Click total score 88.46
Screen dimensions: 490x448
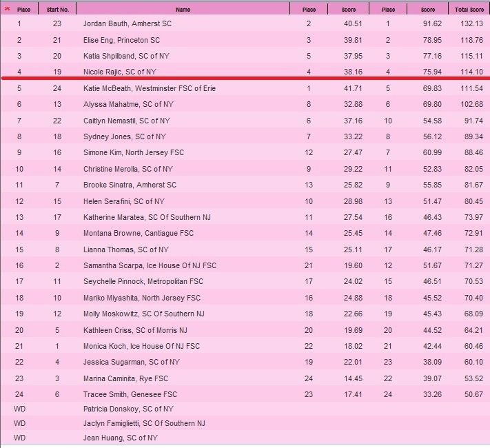473,152
